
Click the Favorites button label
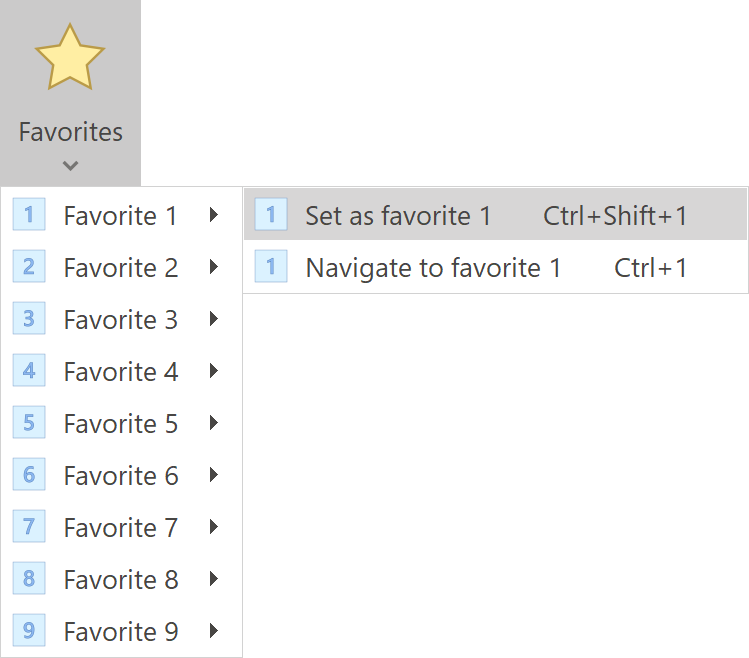pyautogui.click(x=70, y=132)
